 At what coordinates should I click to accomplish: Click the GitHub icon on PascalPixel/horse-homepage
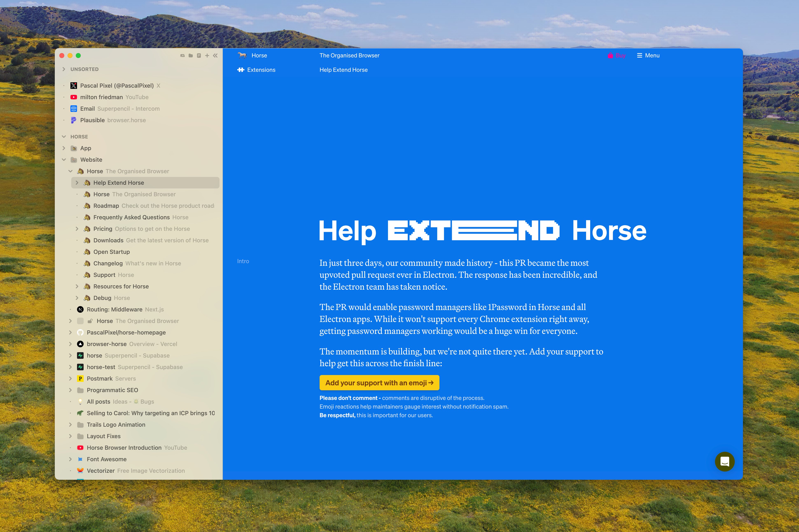80,332
